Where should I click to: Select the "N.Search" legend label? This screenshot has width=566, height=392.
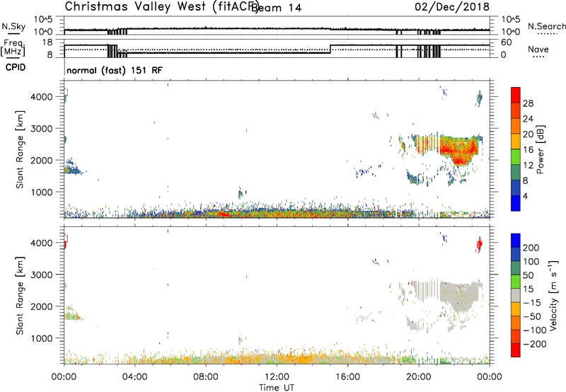(x=547, y=26)
